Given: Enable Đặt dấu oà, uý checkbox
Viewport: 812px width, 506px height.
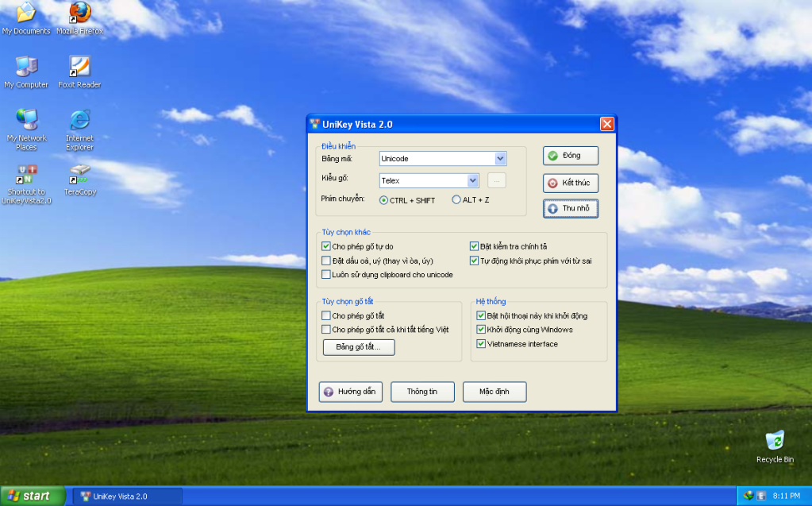Looking at the screenshot, I should [325, 261].
